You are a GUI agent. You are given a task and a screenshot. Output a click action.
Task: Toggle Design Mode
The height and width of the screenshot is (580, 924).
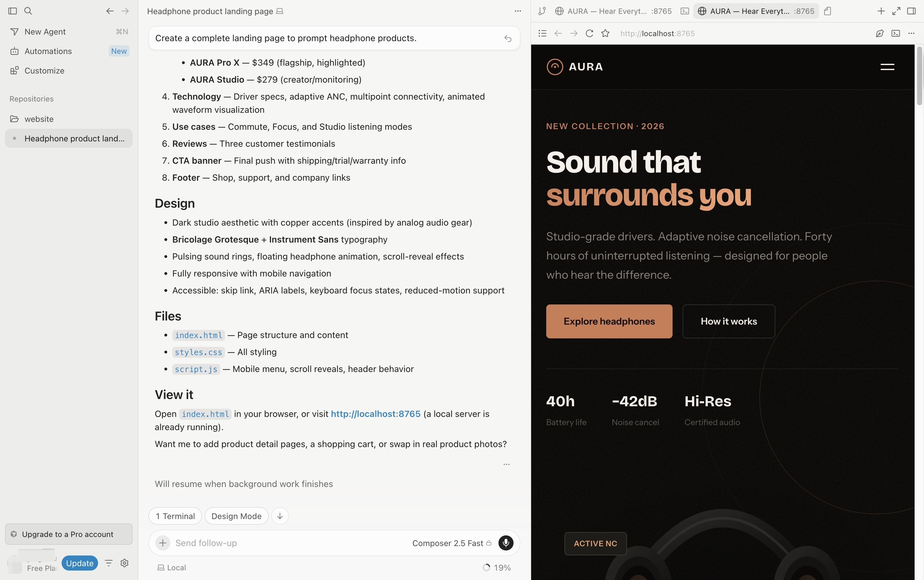coord(236,516)
